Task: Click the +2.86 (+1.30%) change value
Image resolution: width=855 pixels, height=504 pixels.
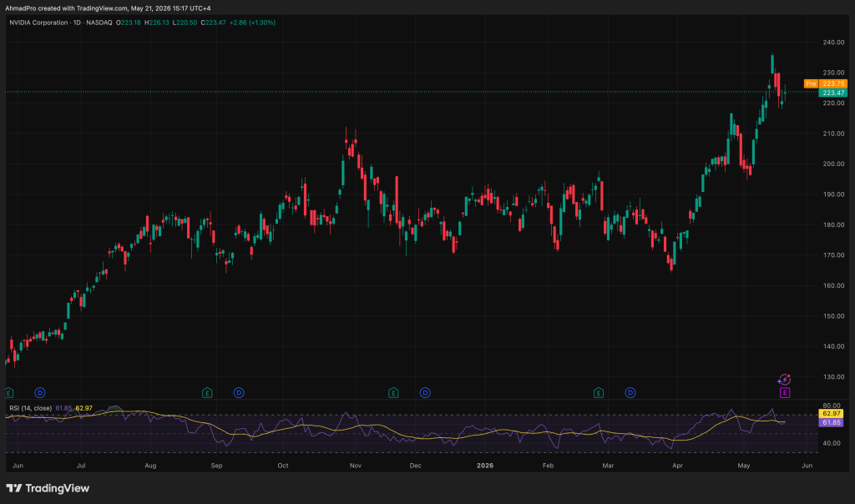Action: point(252,23)
